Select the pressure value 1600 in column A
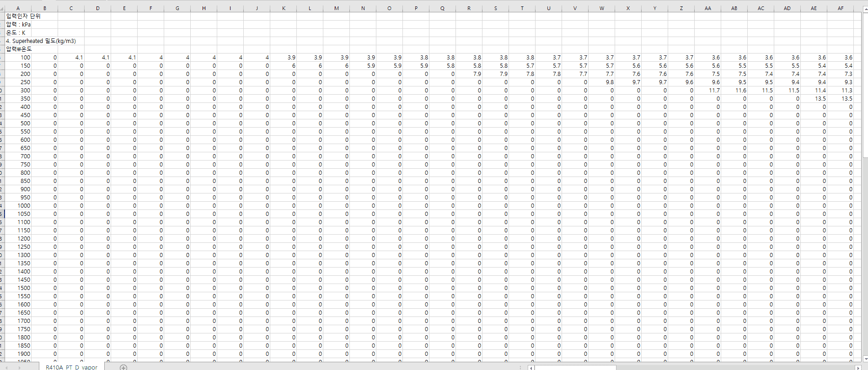Viewport: 868px width, 370px height. tap(18, 304)
